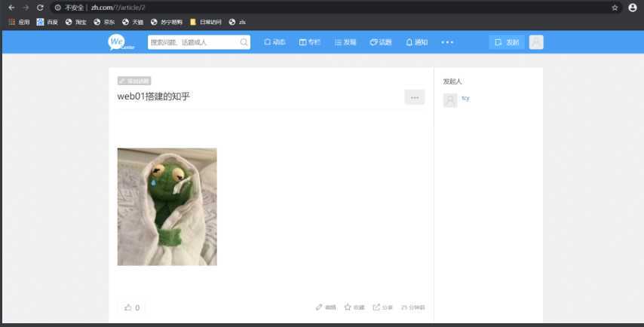The height and width of the screenshot is (327, 644).
Task: Open the author's name link beside the avatar
Action: click(x=465, y=98)
